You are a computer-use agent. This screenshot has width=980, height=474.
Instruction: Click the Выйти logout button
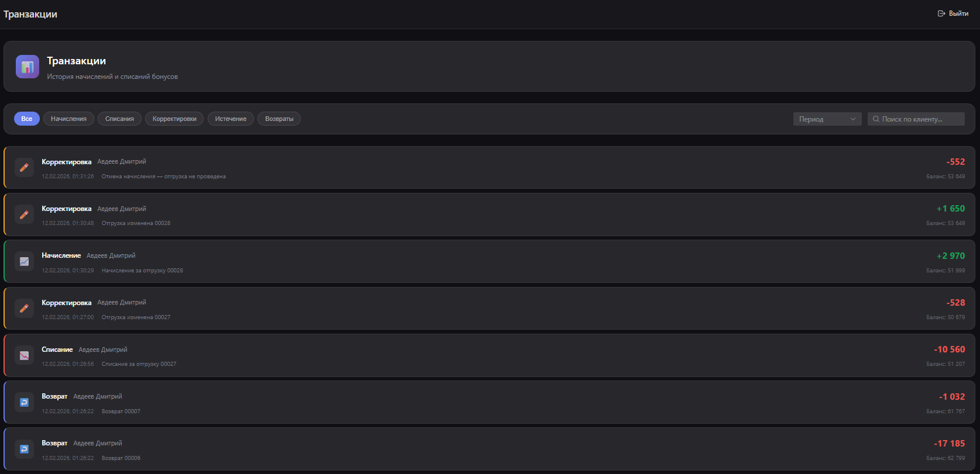point(953,13)
